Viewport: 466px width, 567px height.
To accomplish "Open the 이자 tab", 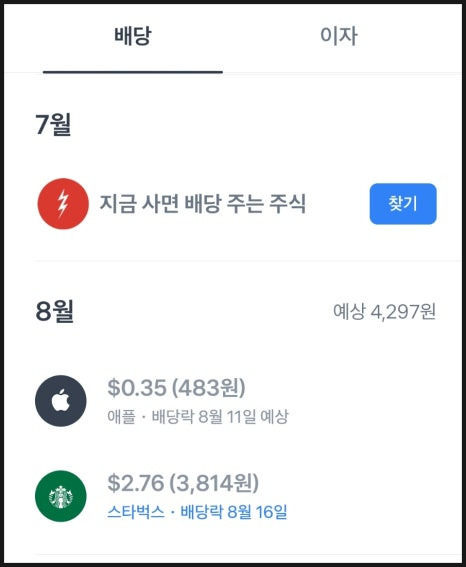I will [x=339, y=36].
